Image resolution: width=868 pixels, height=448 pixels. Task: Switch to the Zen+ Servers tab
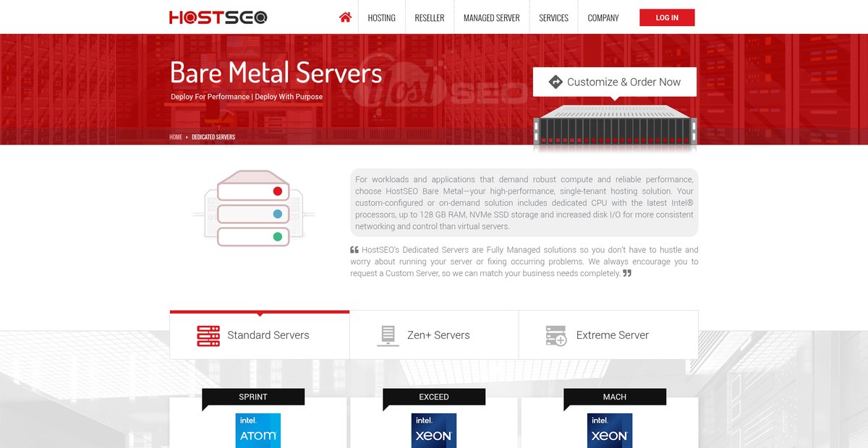[434, 335]
